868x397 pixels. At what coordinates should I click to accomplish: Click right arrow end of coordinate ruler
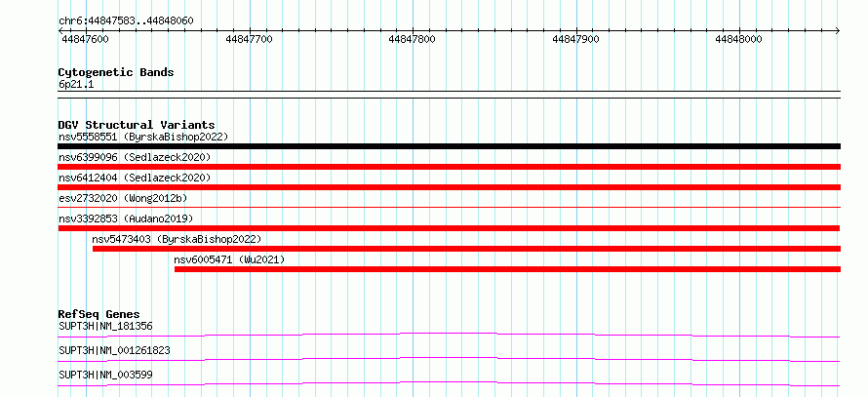[x=838, y=30]
